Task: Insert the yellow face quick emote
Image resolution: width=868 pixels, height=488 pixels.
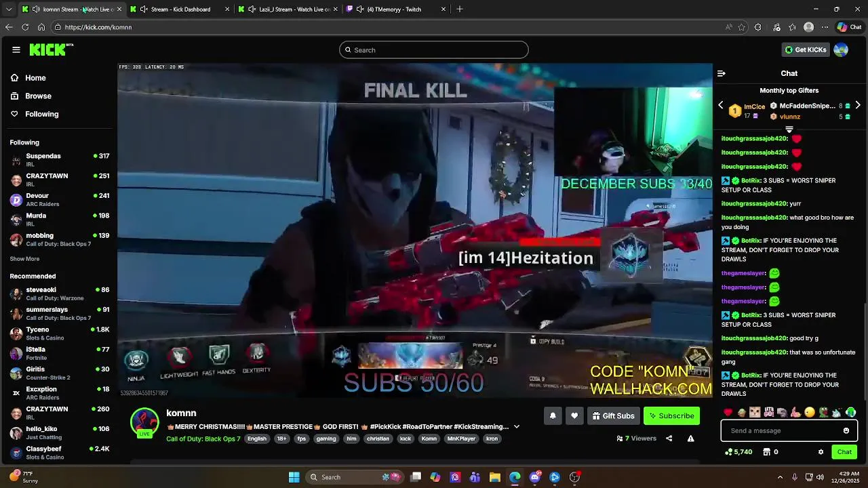Action: 810,412
